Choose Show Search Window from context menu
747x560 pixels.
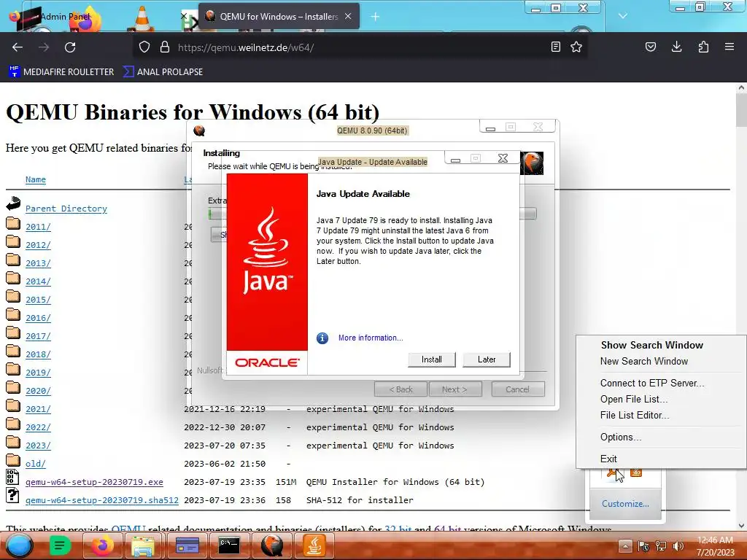point(651,345)
